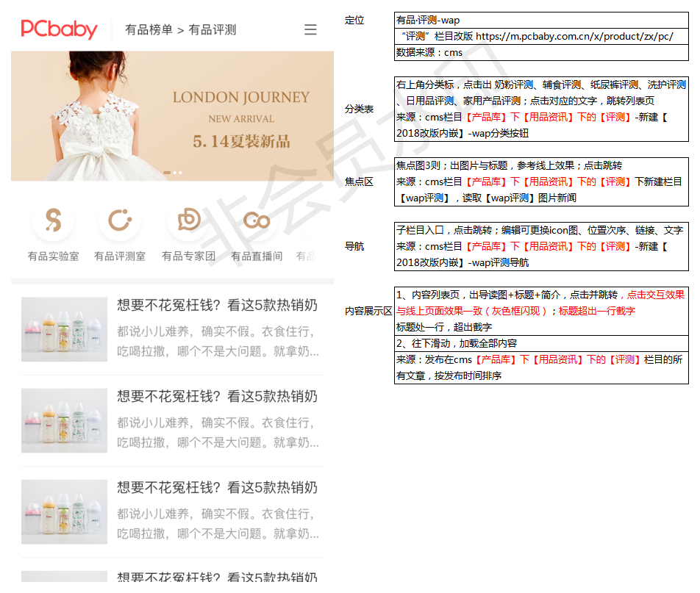Click the m.pcbaby.com.cn URL in the spec table
Image resolution: width=700 pixels, height=593 pixels.
click(574, 36)
